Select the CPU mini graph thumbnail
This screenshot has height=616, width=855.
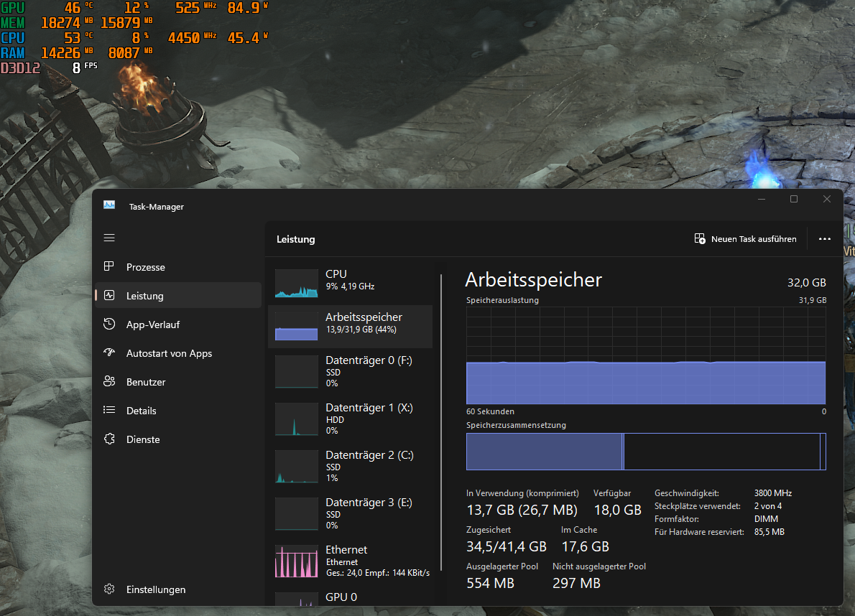pos(296,283)
